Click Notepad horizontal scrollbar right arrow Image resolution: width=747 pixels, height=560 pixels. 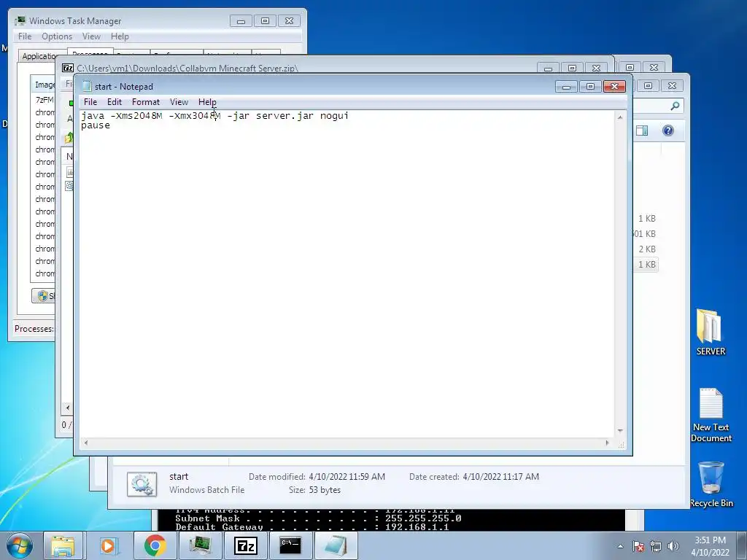point(607,443)
